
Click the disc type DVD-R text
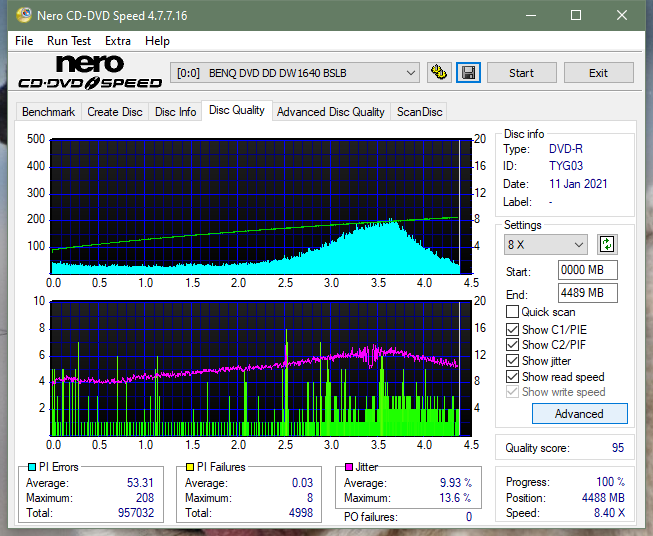(566, 149)
